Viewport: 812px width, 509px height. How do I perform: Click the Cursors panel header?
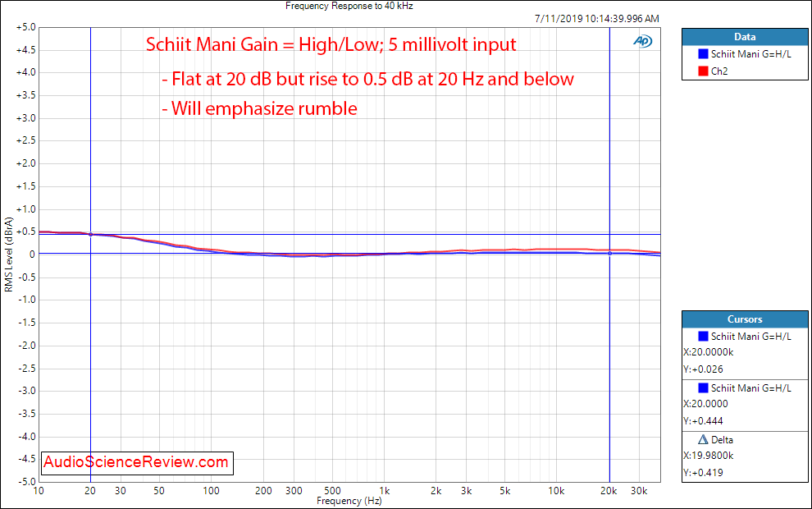(x=745, y=319)
